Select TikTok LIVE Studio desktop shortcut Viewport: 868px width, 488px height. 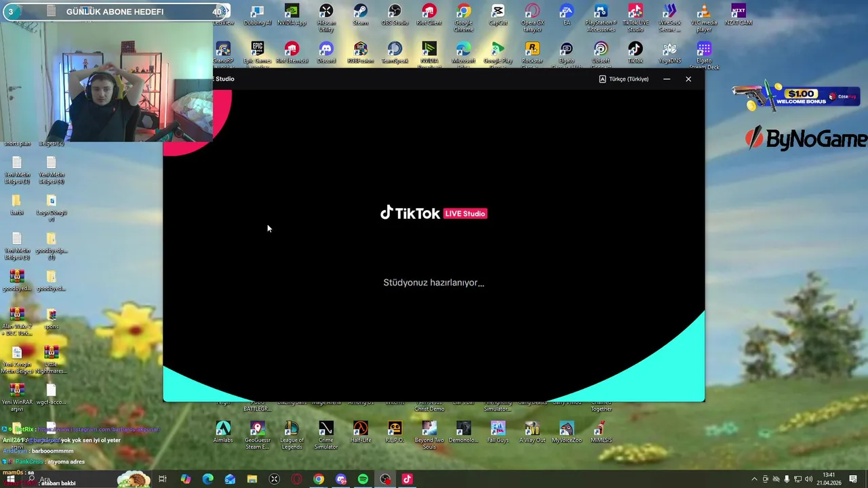pos(635,18)
